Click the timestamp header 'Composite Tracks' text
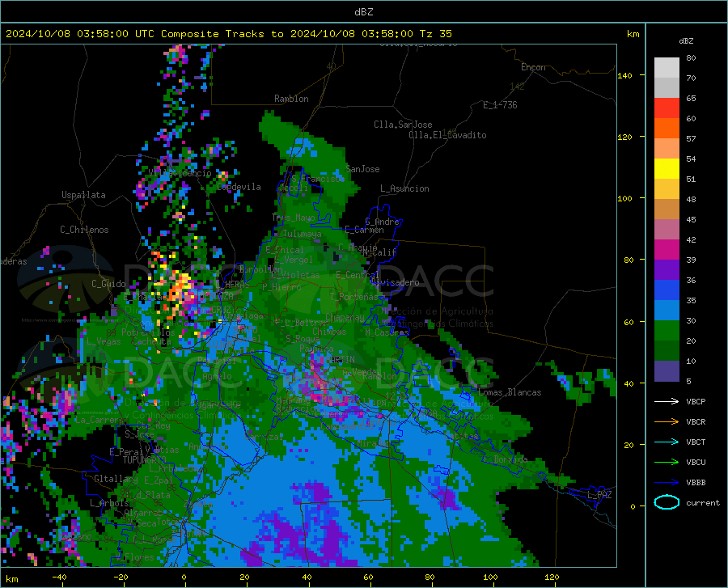This screenshot has height=588, width=728. [213, 34]
